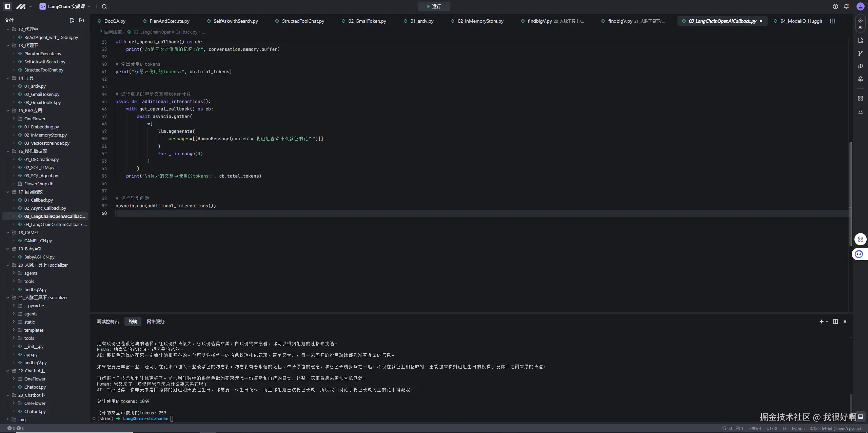The width and height of the screenshot is (868, 433).
Task: Open the extensions grid icon
Action: point(860,98)
